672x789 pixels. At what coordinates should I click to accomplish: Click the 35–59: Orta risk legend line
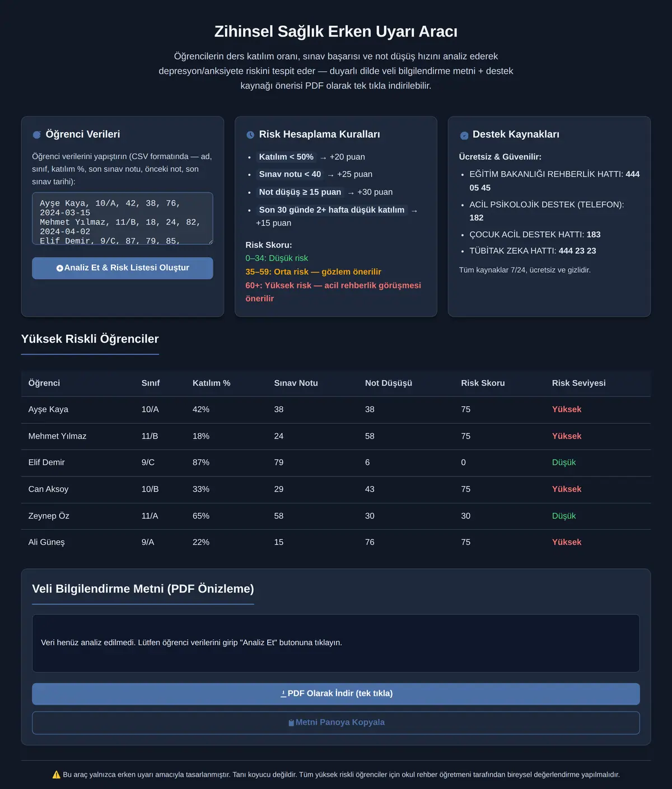(313, 272)
